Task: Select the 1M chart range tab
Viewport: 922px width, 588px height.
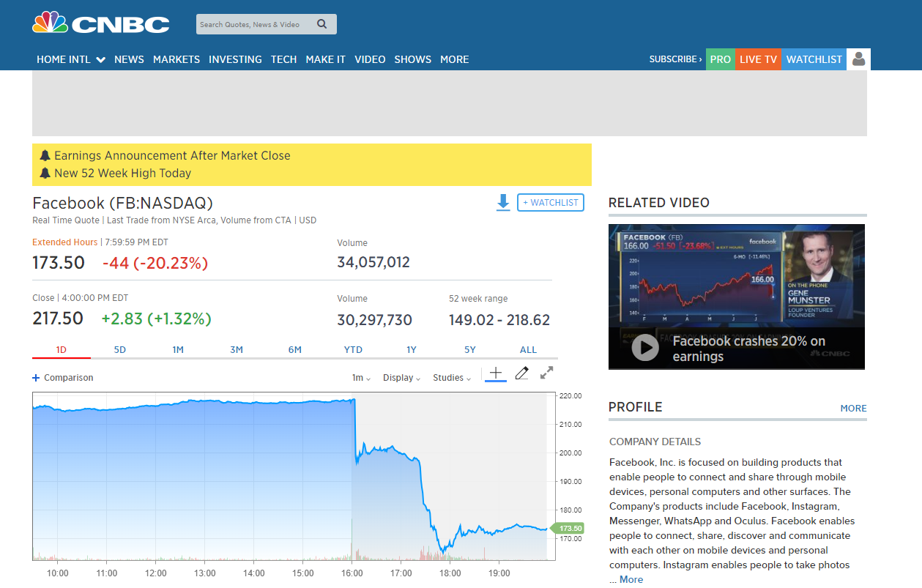Action: [178, 350]
